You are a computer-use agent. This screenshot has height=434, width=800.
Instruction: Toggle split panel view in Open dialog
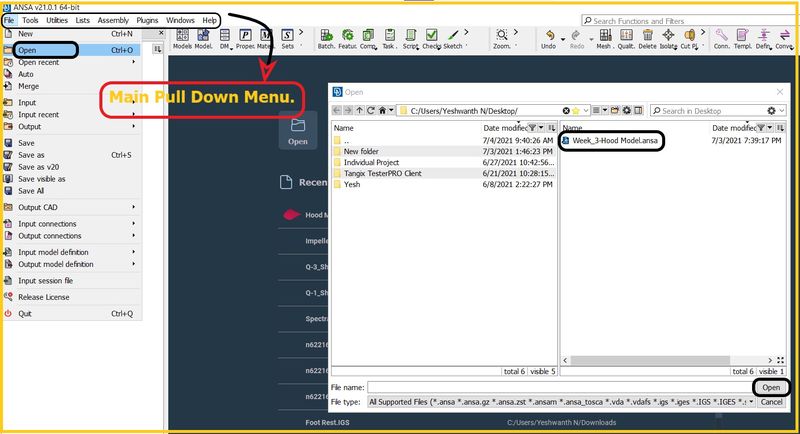[638, 111]
